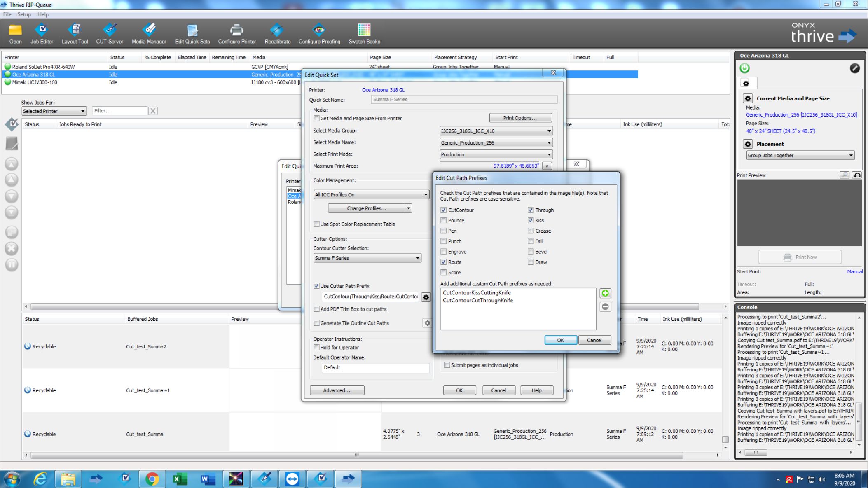Uncheck the Kiss prefix

click(531, 220)
